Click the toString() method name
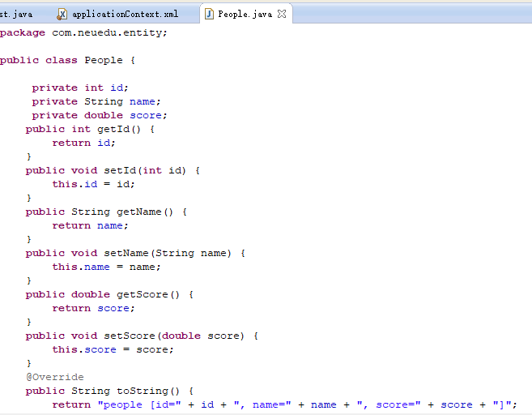The image size is (532, 415). (148, 391)
